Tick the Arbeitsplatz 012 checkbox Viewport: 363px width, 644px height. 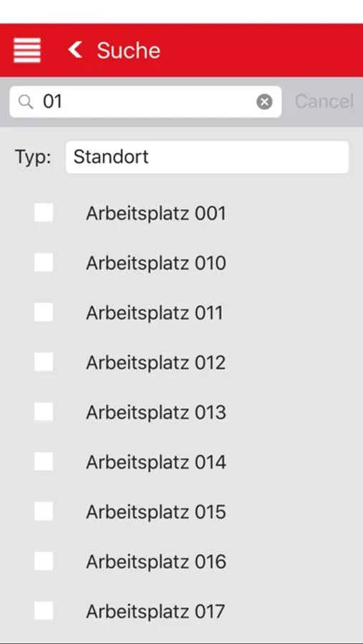tap(44, 362)
